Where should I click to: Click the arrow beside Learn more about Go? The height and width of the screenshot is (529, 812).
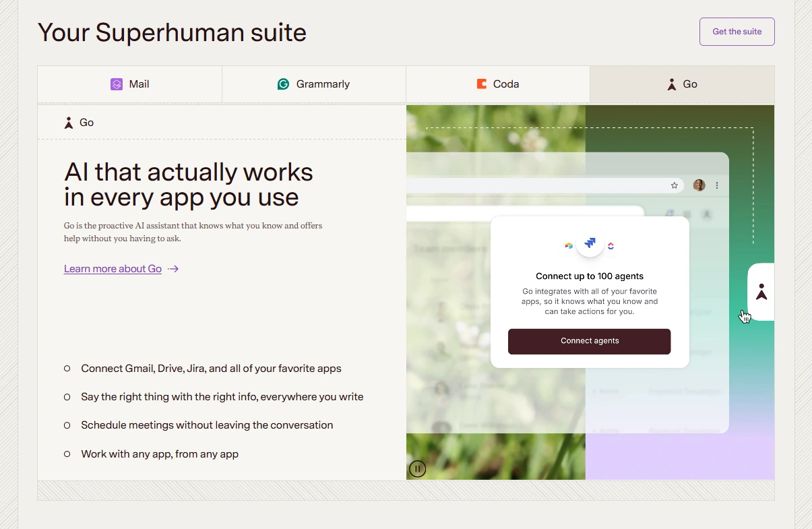pyautogui.click(x=173, y=269)
